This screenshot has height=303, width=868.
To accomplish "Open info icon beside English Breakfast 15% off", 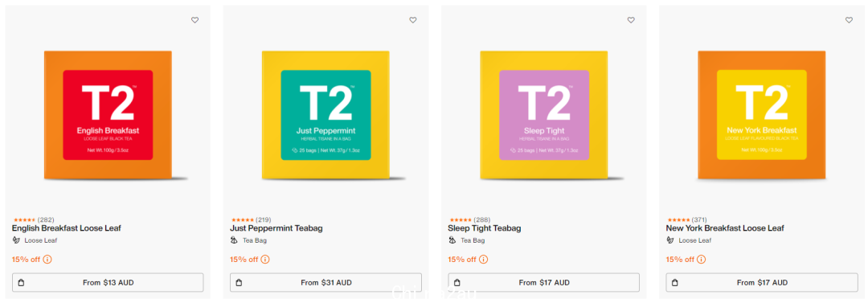I will (47, 260).
